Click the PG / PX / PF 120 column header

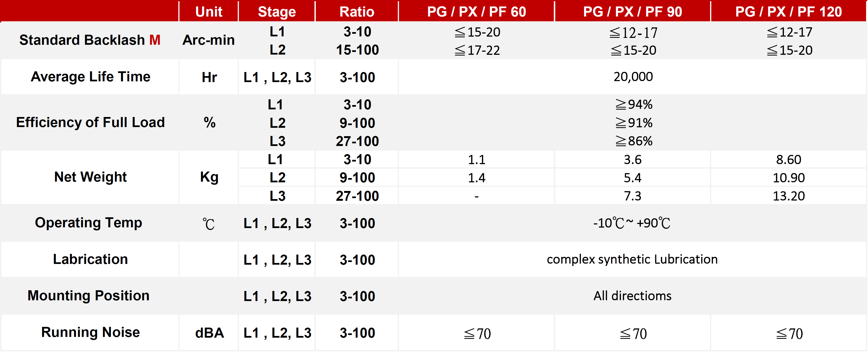tap(788, 12)
